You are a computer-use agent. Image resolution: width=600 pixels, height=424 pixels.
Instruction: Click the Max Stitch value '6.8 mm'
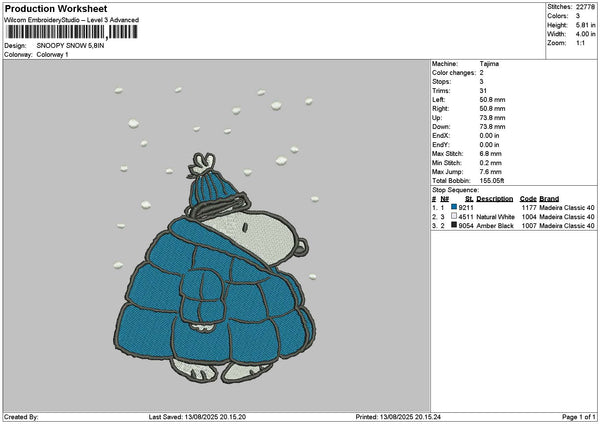[491, 154]
